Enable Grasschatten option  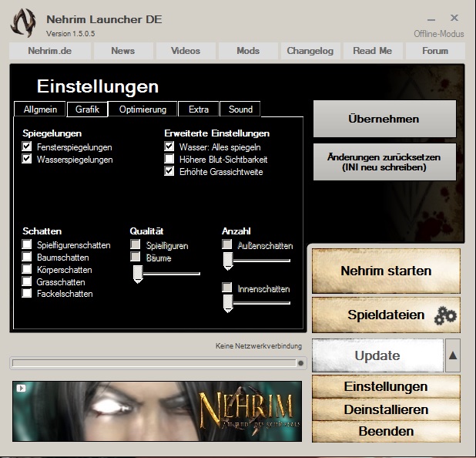click(x=27, y=281)
